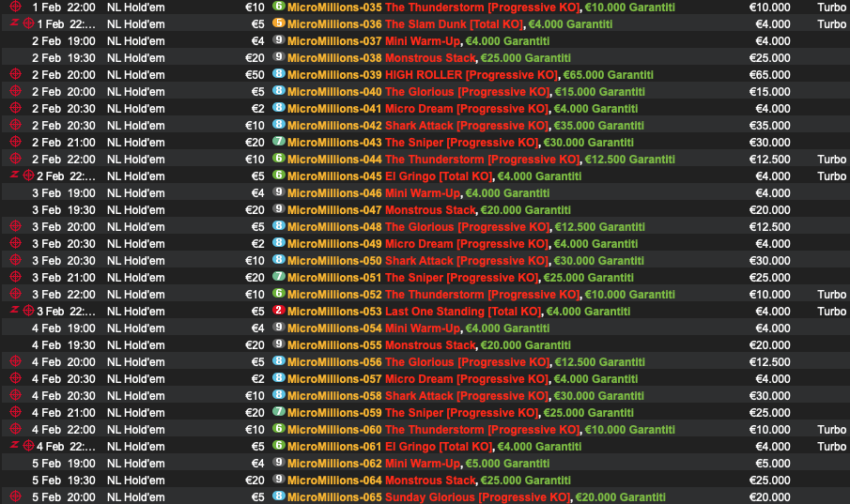This screenshot has width=850, height=504.
Task: Click Turbo label on MicroMillions-053 Last One Standing row
Action: 831,312
